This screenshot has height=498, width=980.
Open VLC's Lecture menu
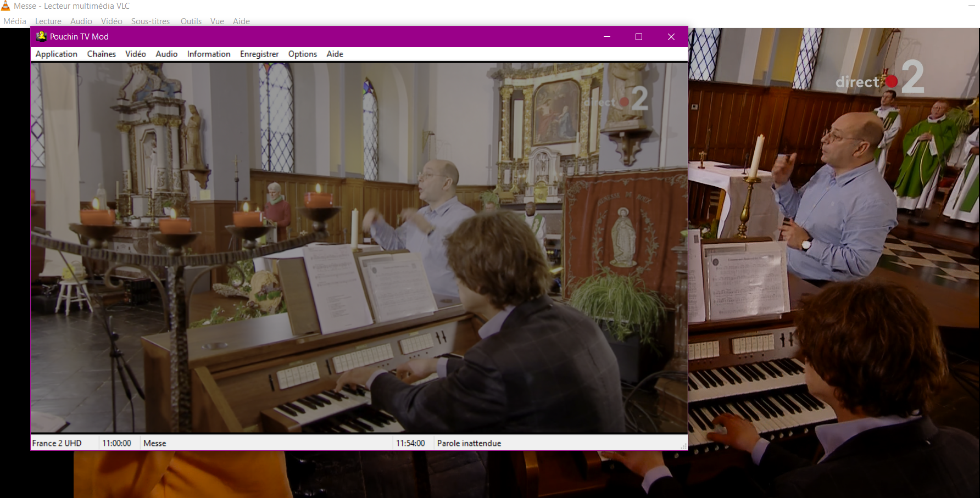click(48, 21)
